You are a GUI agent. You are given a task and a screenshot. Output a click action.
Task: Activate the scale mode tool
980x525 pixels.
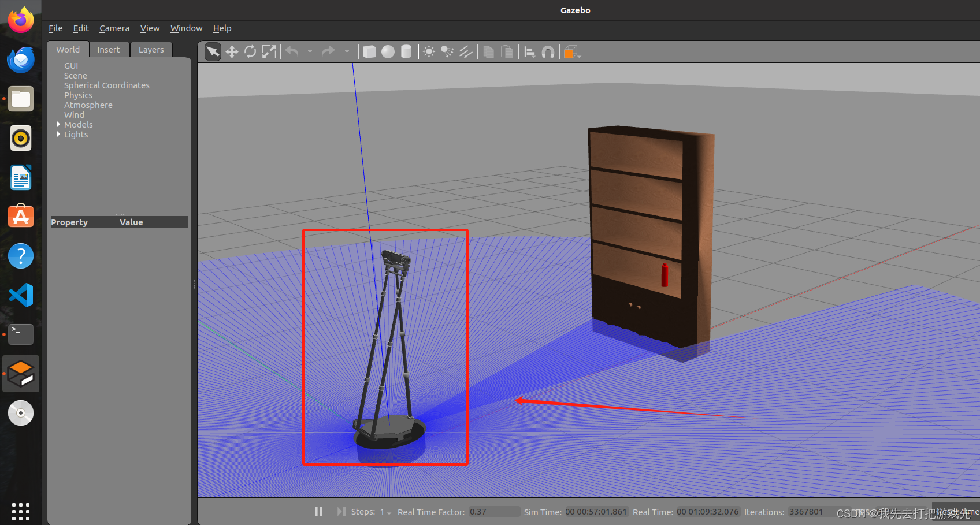269,52
